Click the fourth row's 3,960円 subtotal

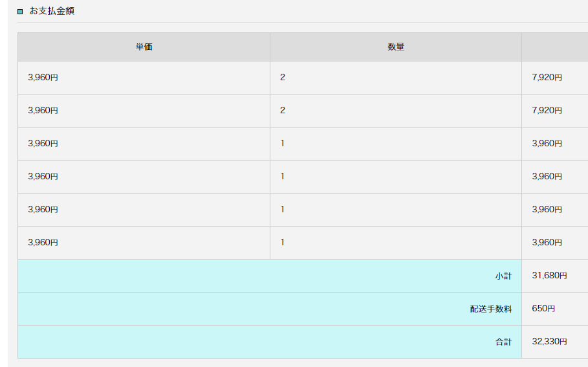coord(547,176)
